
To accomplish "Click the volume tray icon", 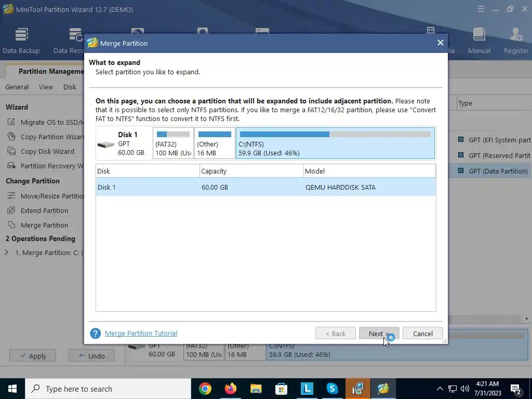I will (x=465, y=389).
